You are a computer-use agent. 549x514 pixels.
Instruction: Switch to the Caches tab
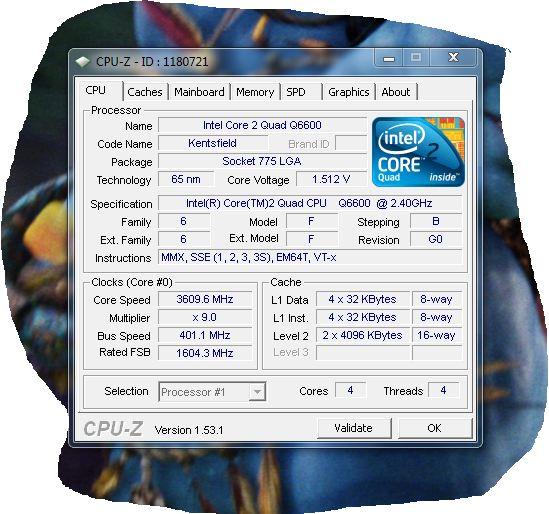tap(145, 92)
